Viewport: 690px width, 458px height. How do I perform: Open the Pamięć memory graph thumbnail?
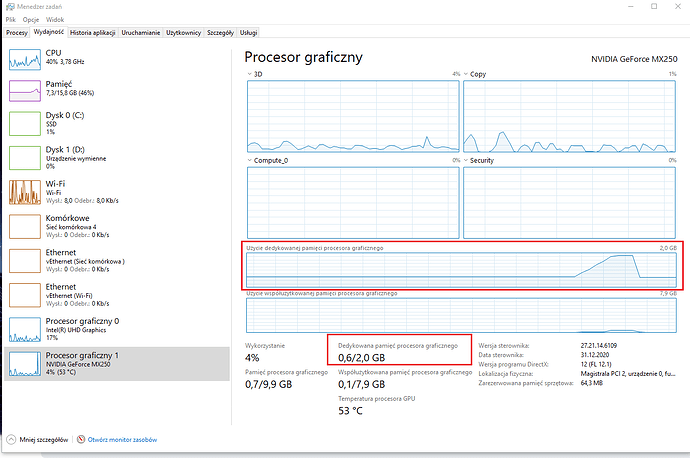click(x=24, y=89)
